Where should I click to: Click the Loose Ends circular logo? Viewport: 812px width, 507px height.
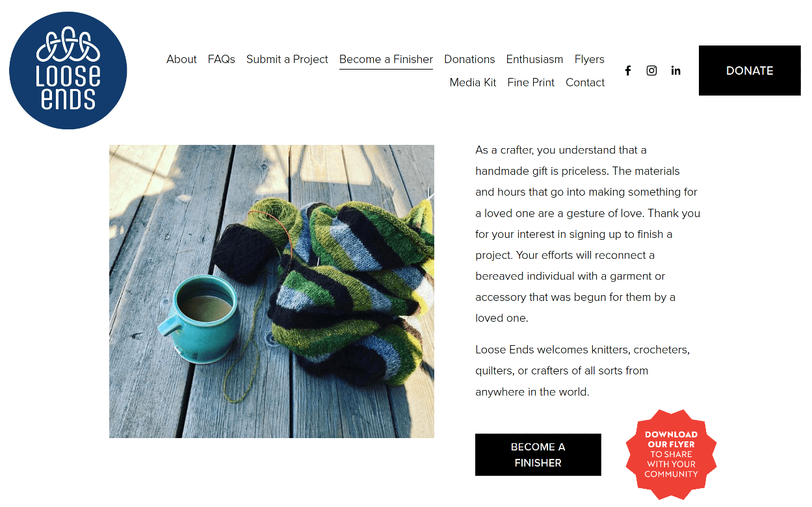coord(68,70)
